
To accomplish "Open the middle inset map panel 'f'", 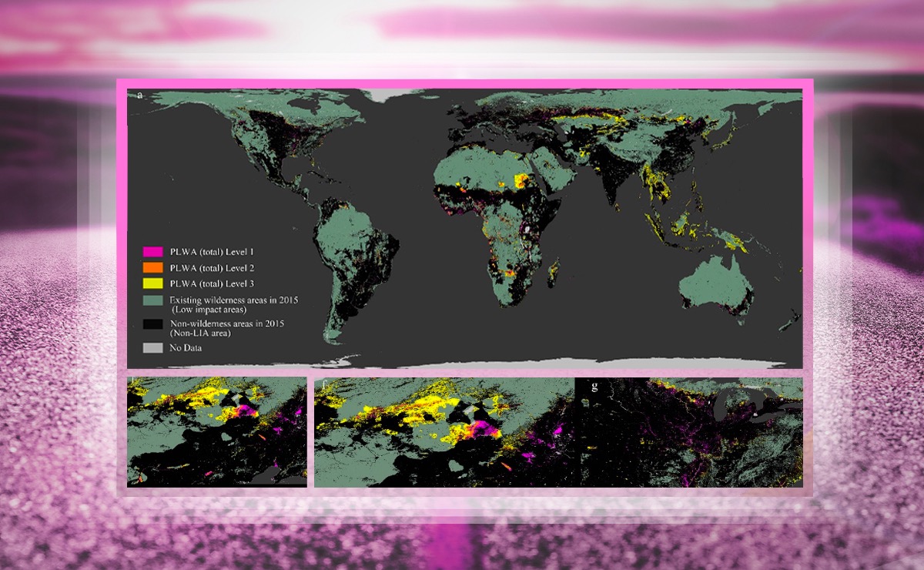I will click(x=444, y=431).
